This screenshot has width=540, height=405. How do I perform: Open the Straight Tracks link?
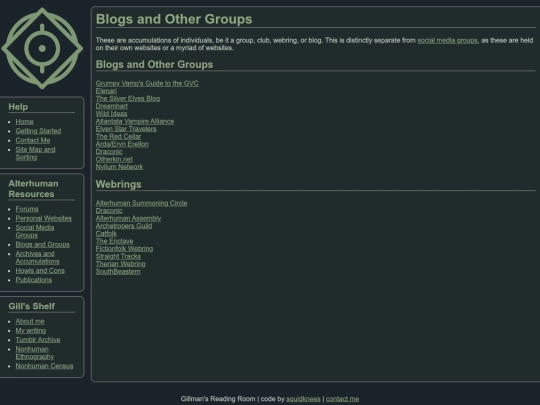pos(118,256)
